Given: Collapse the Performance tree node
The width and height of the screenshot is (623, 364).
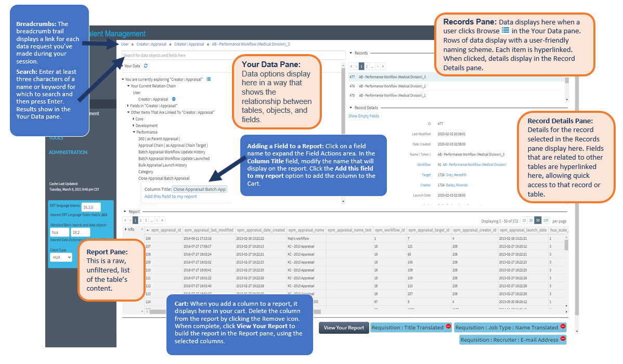Looking at the screenshot, I should (x=134, y=132).
